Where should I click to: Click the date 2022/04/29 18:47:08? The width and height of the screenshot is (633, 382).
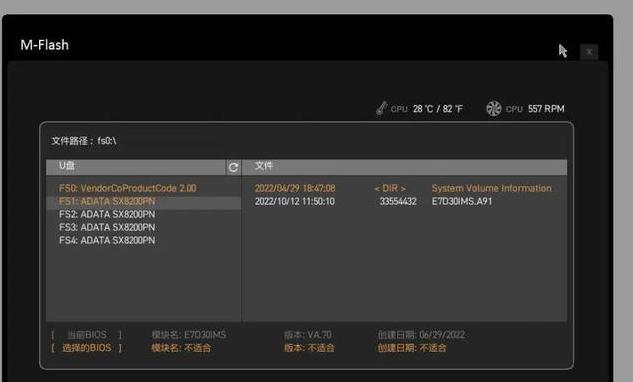coord(295,188)
